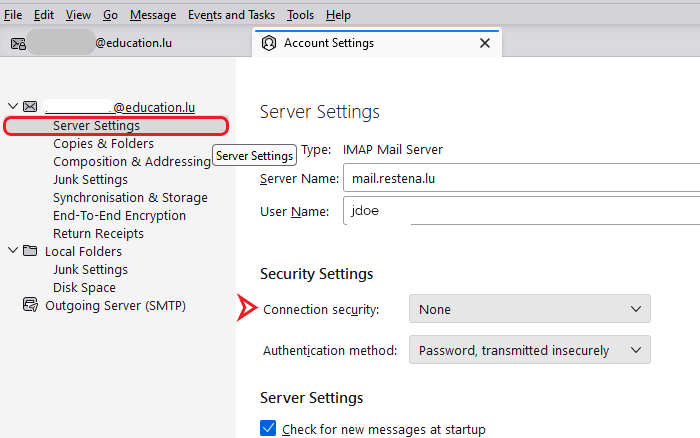Viewport: 700px width, 438px height.
Task: Open End-To-End Encryption settings
Action: coord(119,215)
